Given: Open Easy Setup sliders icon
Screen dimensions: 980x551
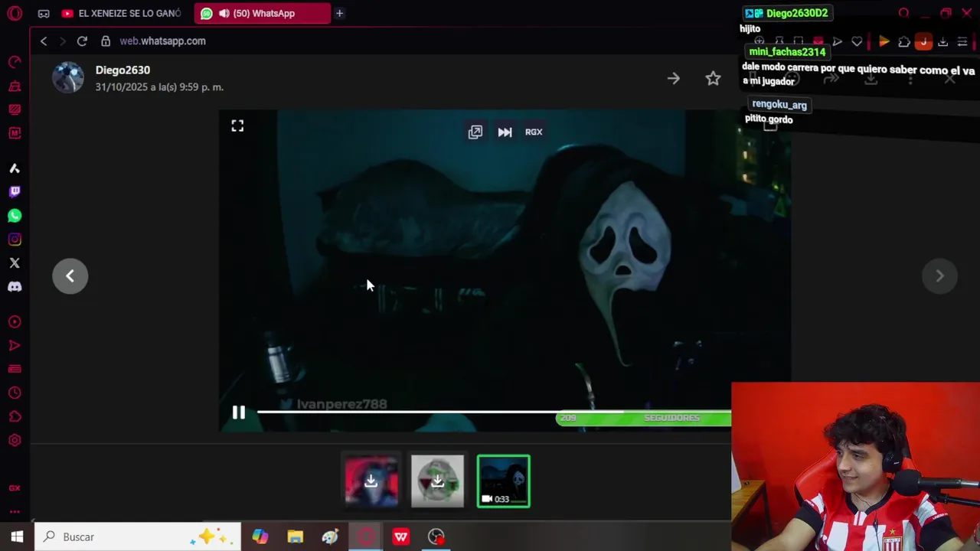Looking at the screenshot, I should [962, 42].
